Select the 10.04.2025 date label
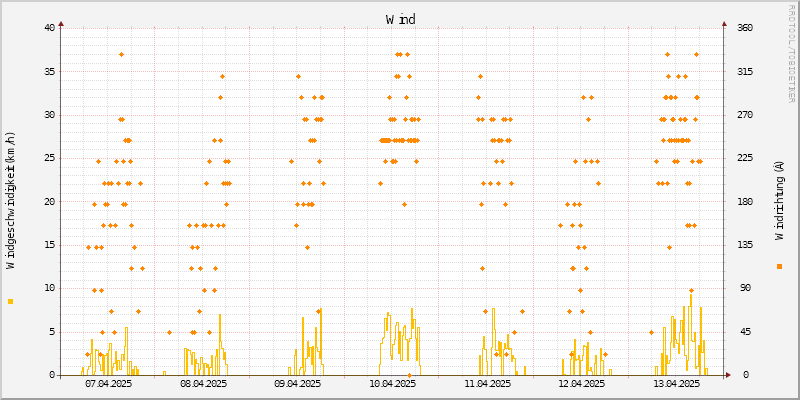The height and width of the screenshot is (400, 800). [392, 383]
